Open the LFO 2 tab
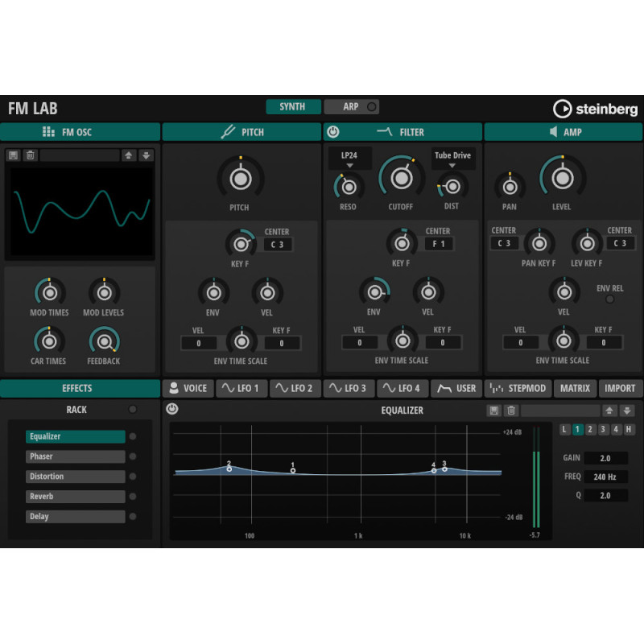 [295, 388]
